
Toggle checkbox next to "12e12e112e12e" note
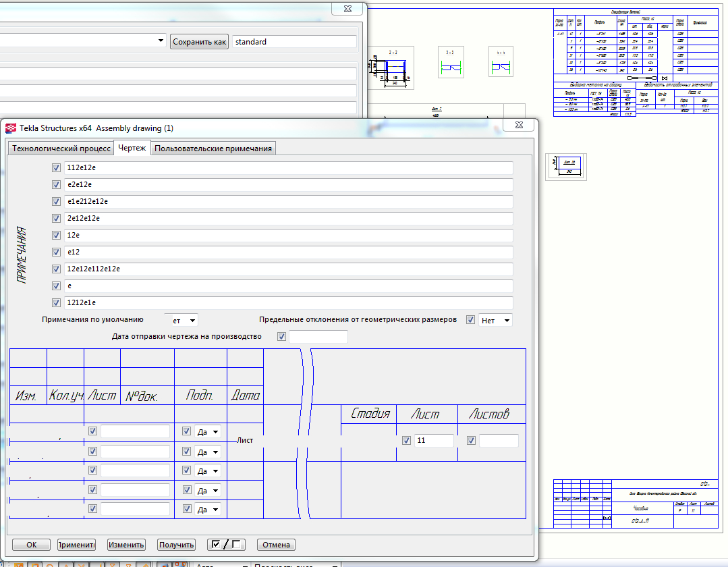pyautogui.click(x=56, y=269)
